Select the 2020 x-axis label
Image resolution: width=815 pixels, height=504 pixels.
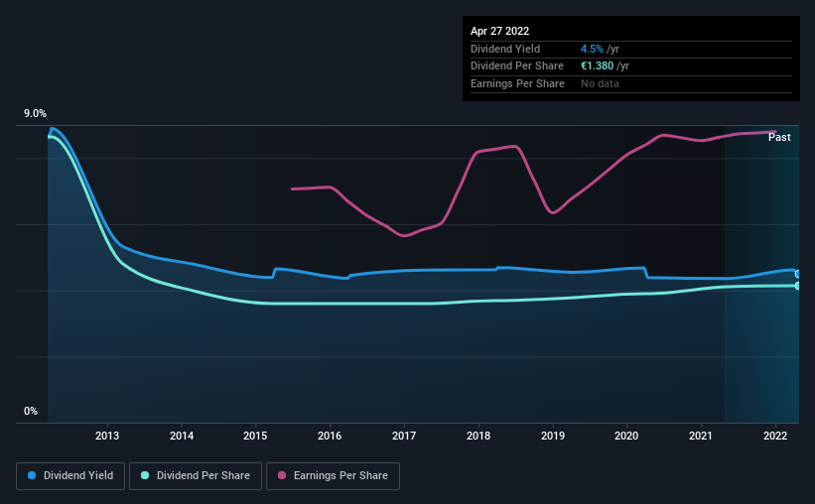click(x=626, y=436)
